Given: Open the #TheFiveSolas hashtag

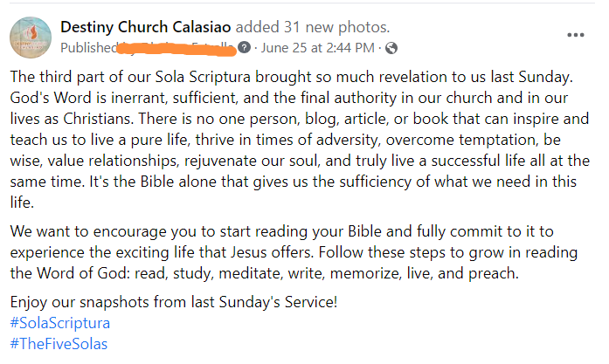Looking at the screenshot, I should click(58, 343).
